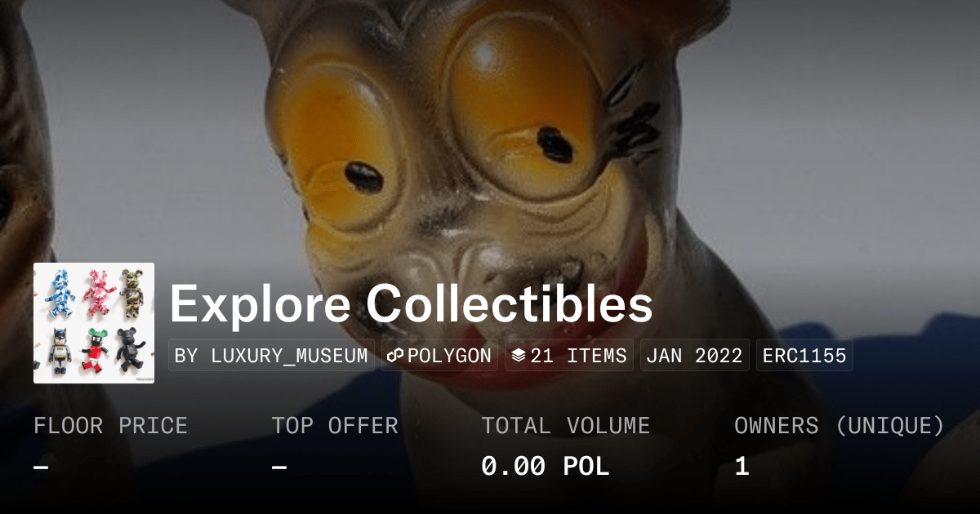The height and width of the screenshot is (514, 980).
Task: Select the 21 ITEMS badge
Action: point(569,356)
